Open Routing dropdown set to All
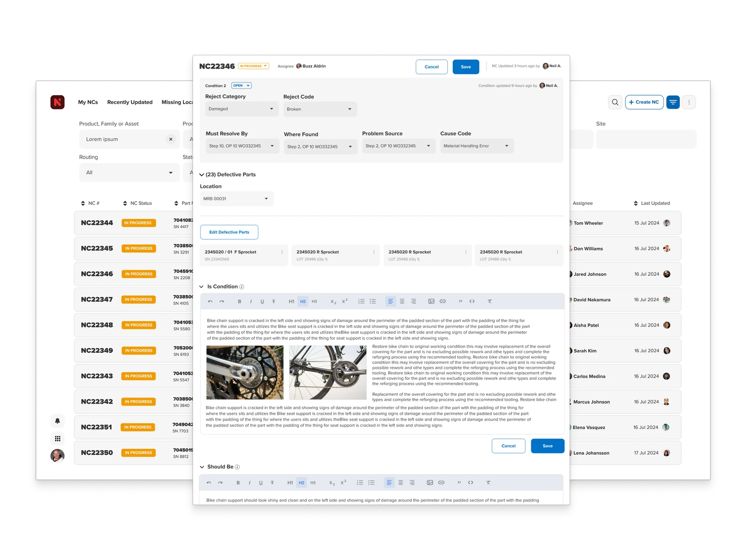Image resolution: width=747 pixels, height=560 pixels. point(129,173)
